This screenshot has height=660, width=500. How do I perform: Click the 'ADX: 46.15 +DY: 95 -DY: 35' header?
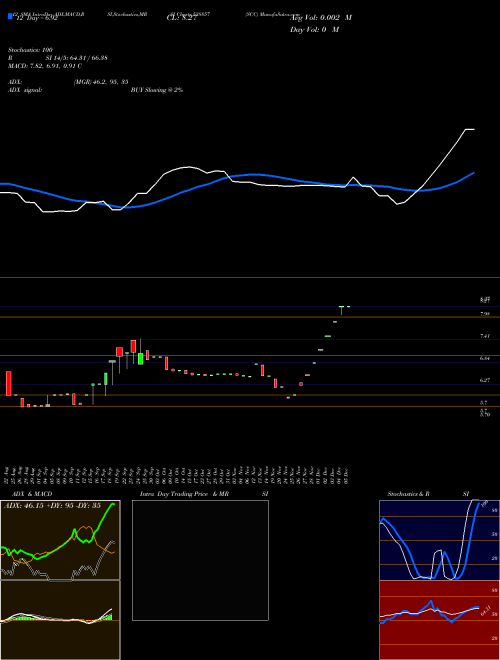pyautogui.click(x=52, y=506)
